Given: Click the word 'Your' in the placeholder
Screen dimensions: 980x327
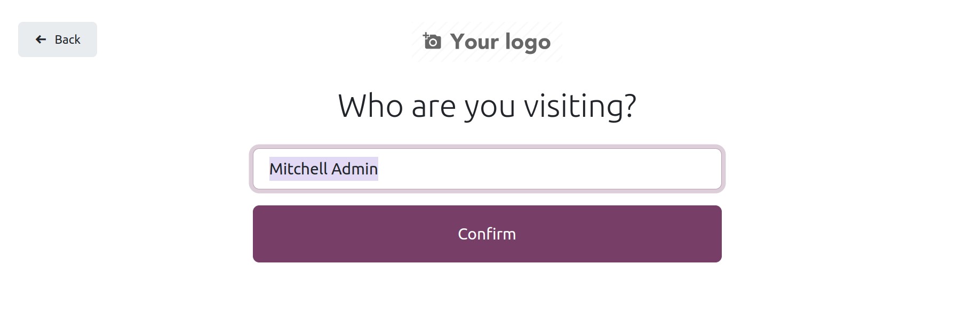Looking at the screenshot, I should click(x=474, y=42).
